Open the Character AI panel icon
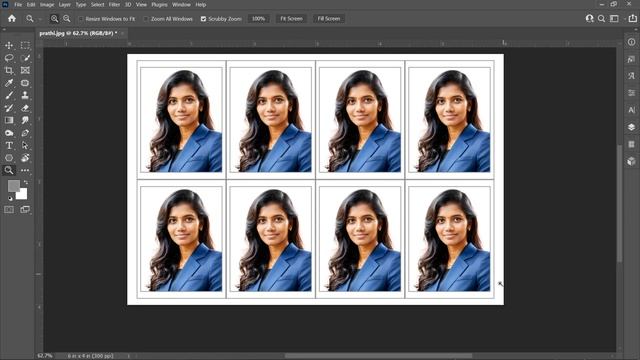This screenshot has height=360, width=640. 631,110
